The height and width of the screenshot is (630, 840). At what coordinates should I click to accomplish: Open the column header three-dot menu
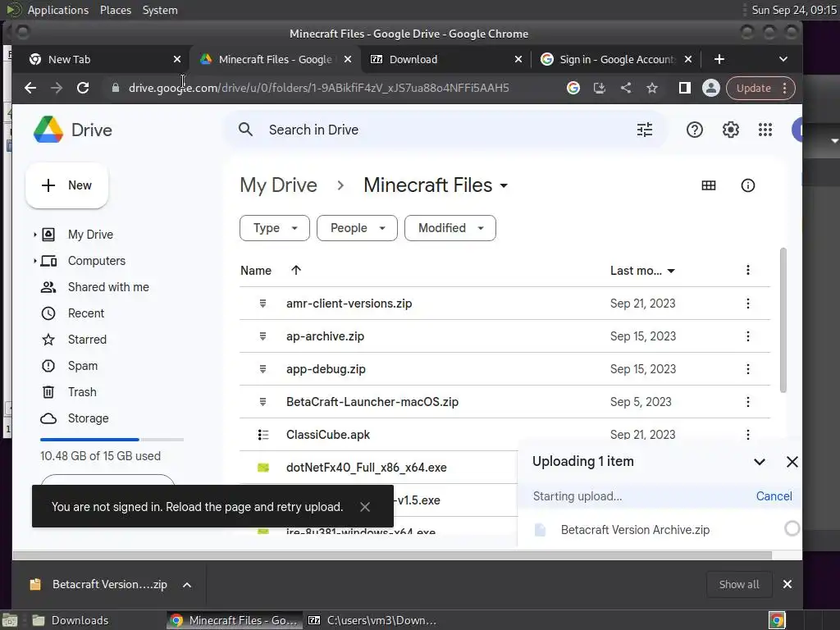tap(748, 270)
